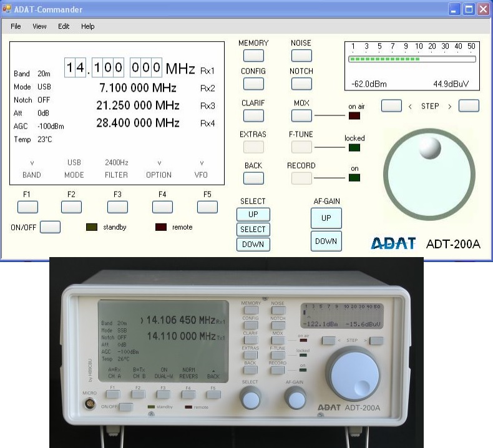Click the SELECT UP button

pyautogui.click(x=253, y=215)
